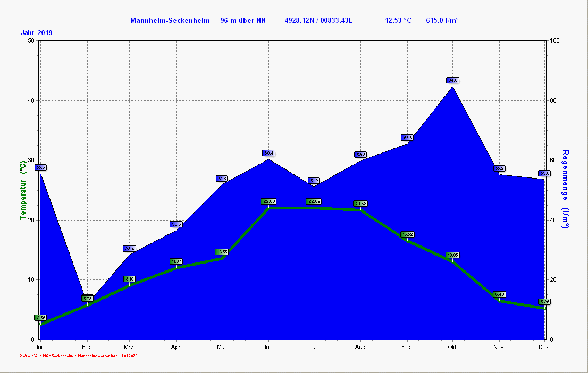Click the coordinates 4928.12N / 00833.43E text

point(319,20)
